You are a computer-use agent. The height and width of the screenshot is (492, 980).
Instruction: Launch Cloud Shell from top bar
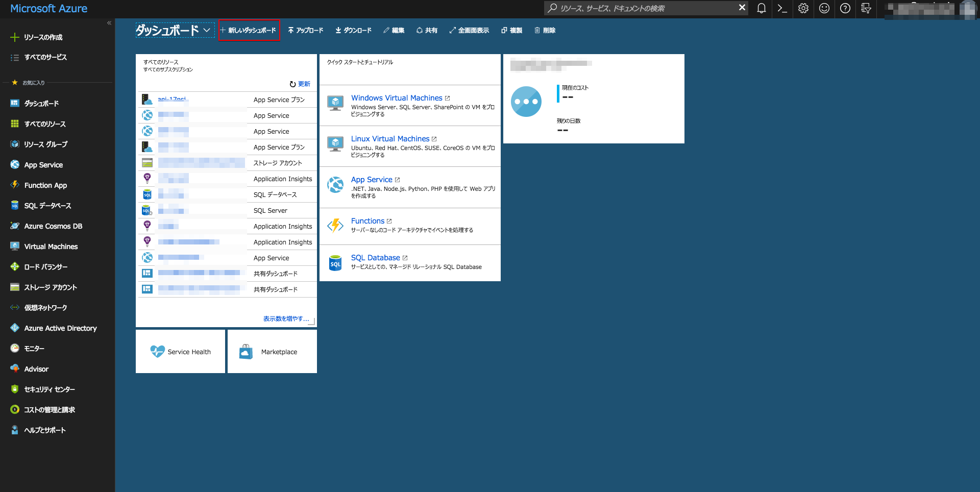coord(782,8)
